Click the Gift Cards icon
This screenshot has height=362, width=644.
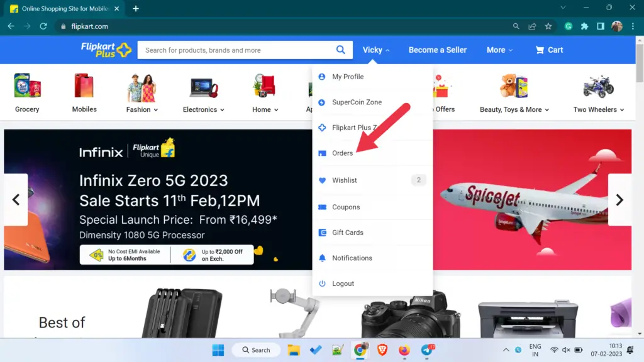[x=323, y=233]
